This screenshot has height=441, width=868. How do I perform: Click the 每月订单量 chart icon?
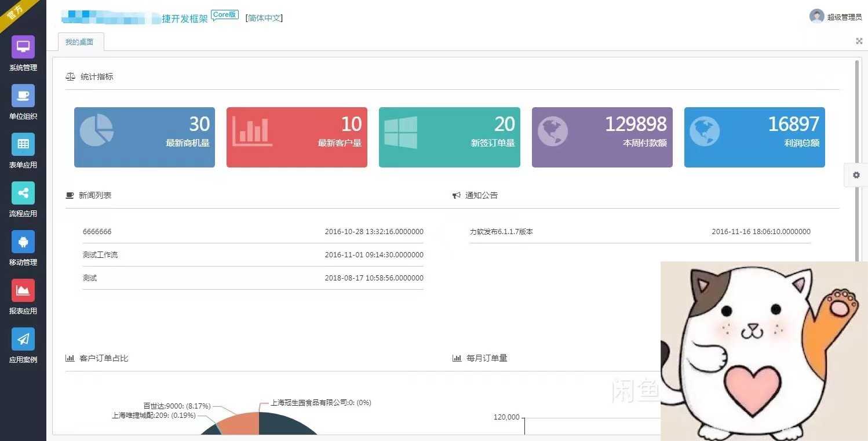point(457,358)
